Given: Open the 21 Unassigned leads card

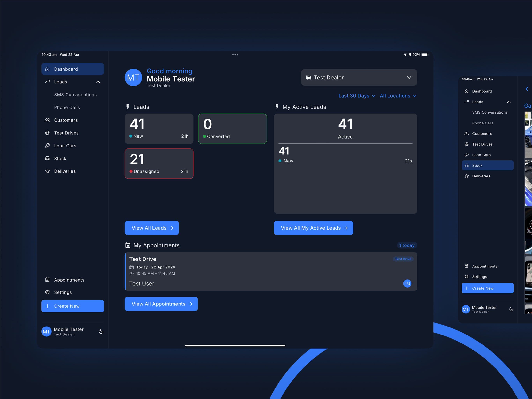Looking at the screenshot, I should point(159,164).
